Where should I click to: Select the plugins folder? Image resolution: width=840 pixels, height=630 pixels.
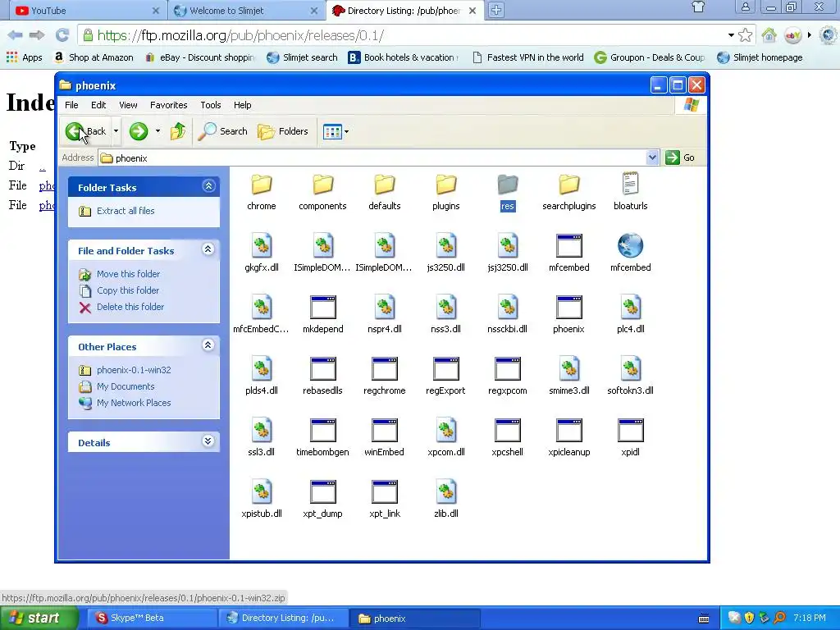(445, 192)
